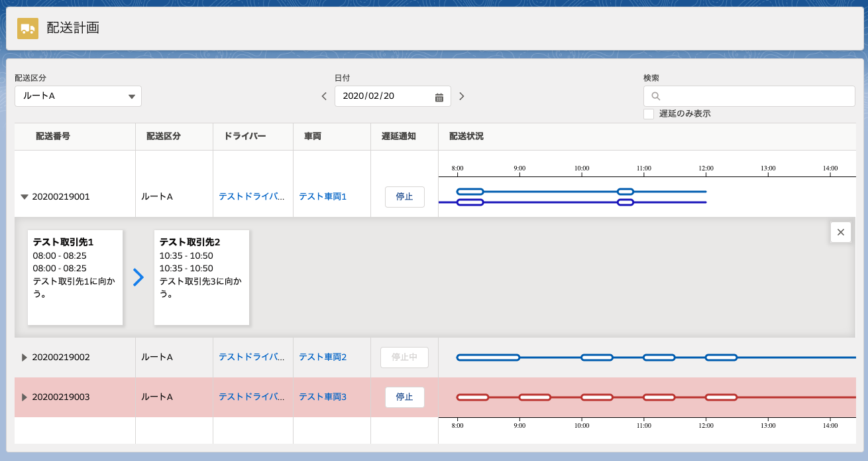
Task: Go to previous date with left chevron
Action: tap(324, 96)
